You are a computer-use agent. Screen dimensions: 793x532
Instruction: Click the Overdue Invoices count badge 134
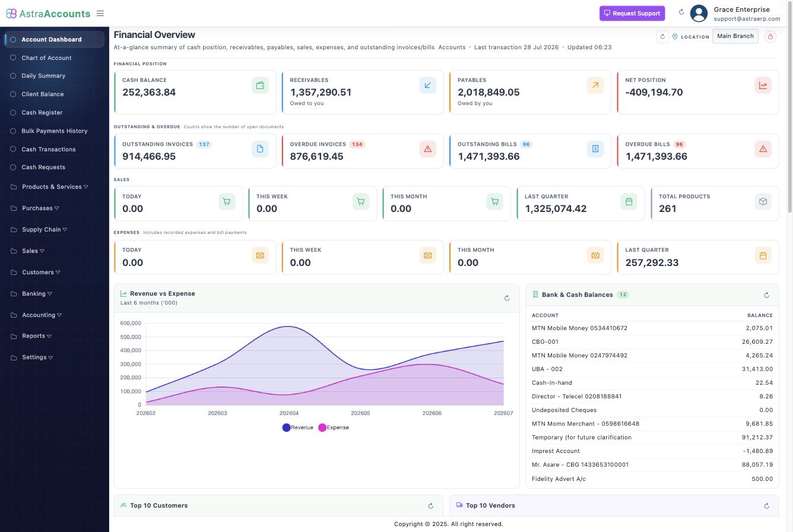357,144
